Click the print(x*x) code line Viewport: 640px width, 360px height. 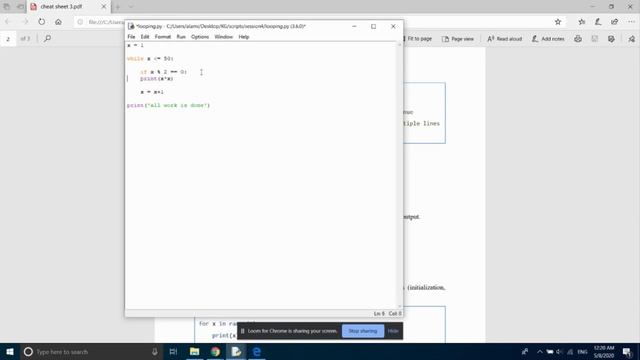[x=157, y=78]
